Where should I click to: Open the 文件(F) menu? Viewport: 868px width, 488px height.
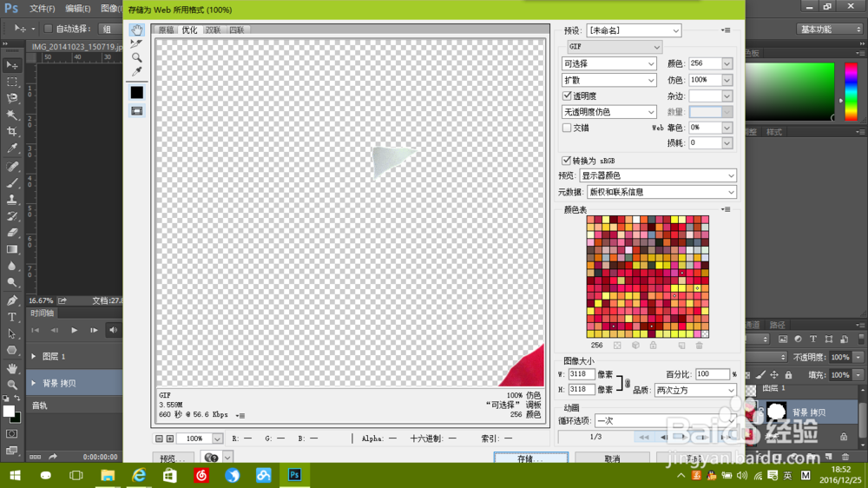[42, 9]
